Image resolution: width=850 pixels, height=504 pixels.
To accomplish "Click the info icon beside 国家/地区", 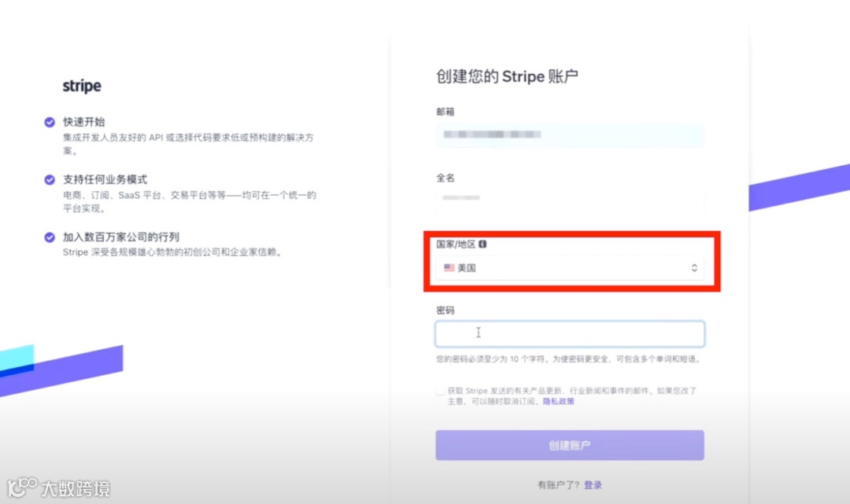I will 482,245.
